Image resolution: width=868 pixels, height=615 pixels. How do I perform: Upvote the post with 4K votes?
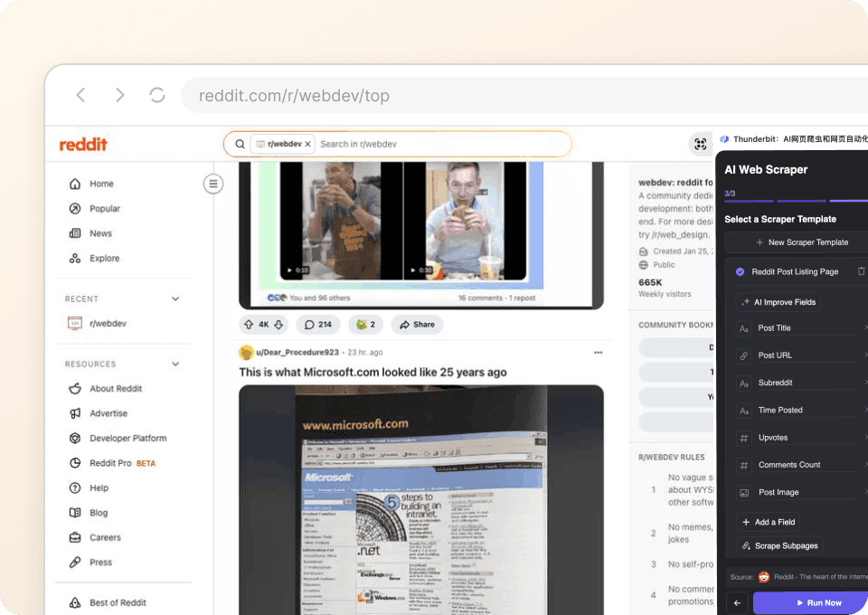249,325
